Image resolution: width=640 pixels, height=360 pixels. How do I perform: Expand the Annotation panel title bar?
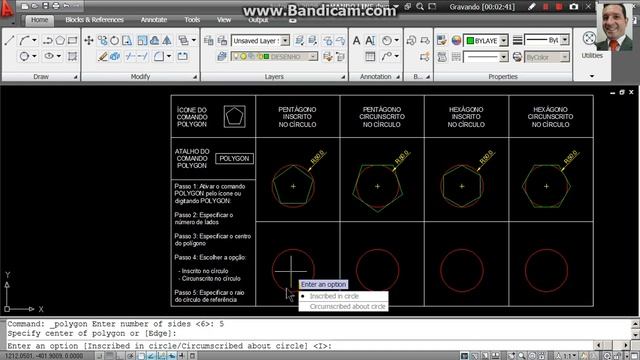(x=376, y=76)
